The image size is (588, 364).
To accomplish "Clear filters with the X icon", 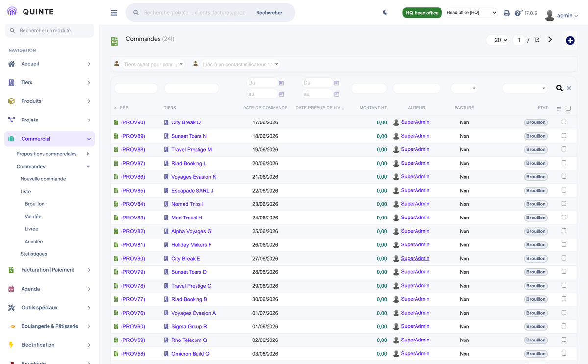I will [x=569, y=88].
